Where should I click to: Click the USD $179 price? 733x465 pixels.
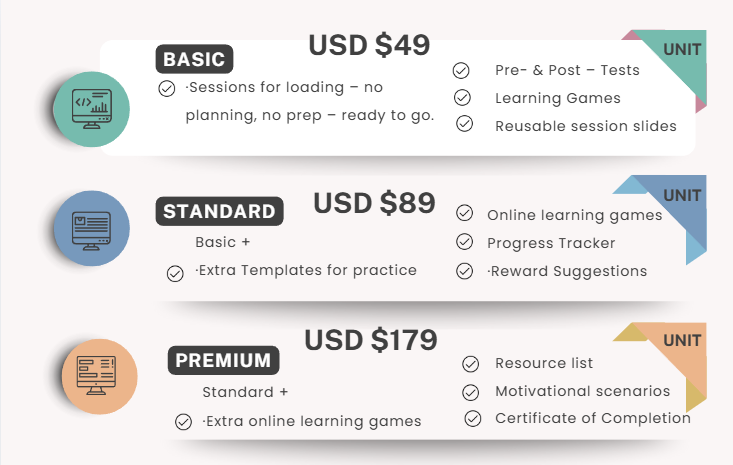371,340
